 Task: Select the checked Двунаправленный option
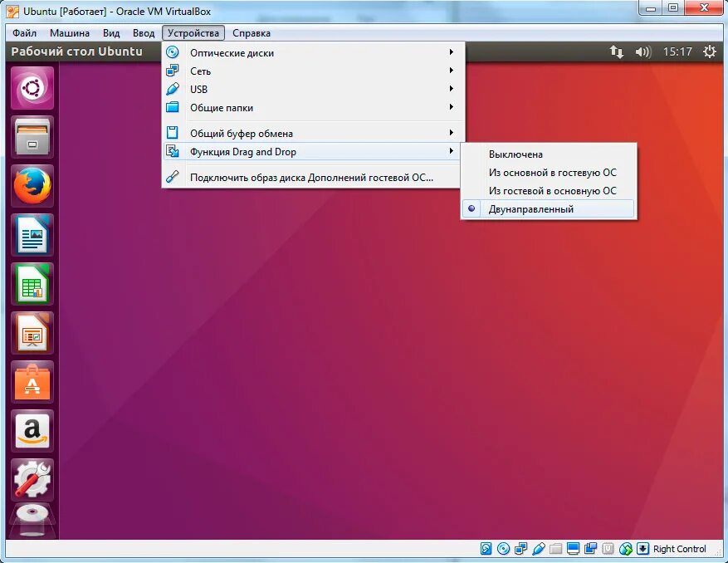point(550,209)
